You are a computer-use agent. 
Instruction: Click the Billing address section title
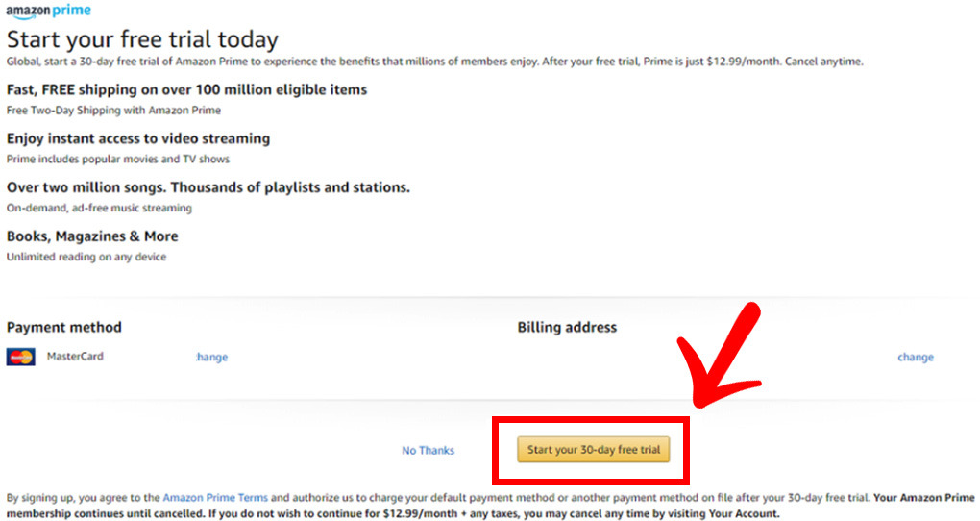click(x=567, y=327)
